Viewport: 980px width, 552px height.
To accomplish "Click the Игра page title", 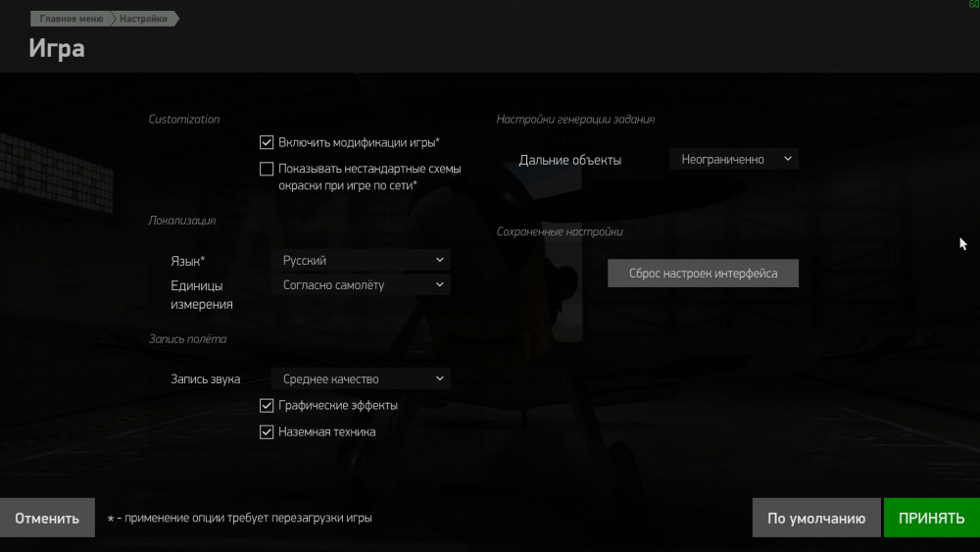I will (56, 49).
